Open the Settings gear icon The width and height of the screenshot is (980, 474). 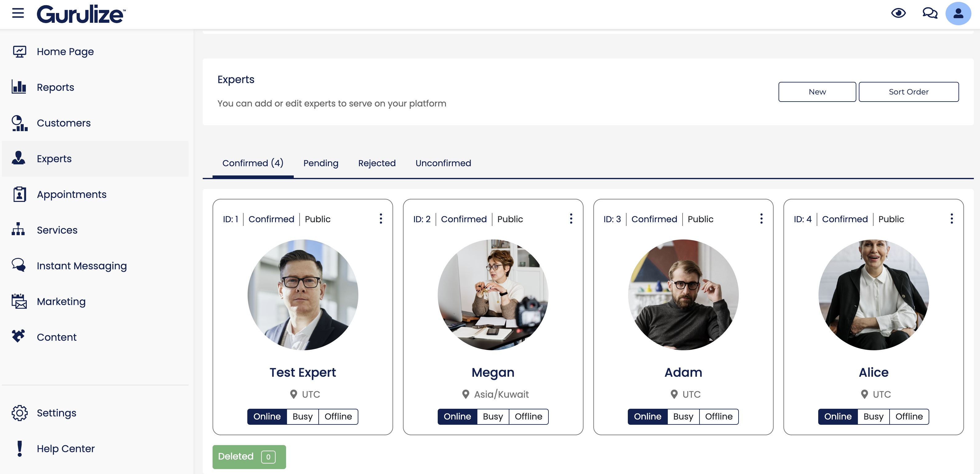[x=19, y=413]
